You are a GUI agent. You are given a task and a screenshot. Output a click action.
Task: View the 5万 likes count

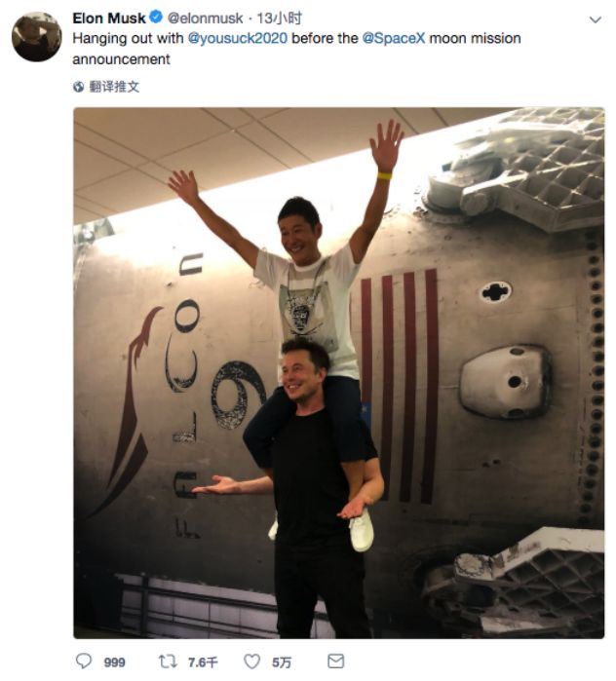coord(282,662)
